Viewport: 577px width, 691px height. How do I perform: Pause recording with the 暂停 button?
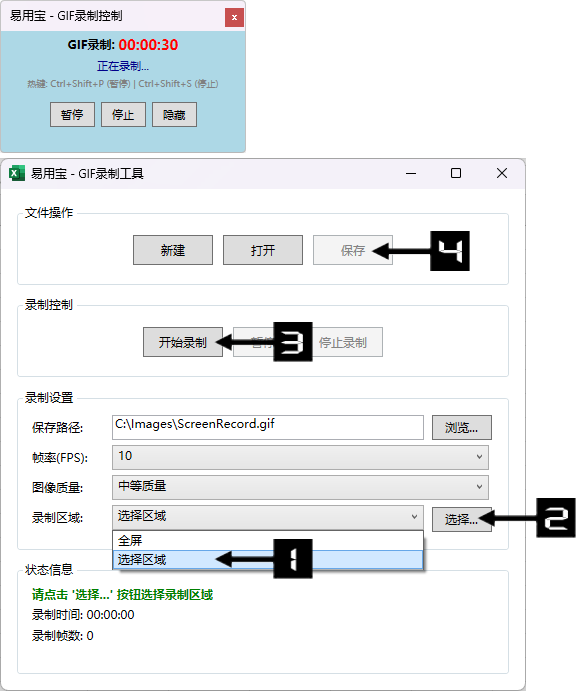[72, 115]
